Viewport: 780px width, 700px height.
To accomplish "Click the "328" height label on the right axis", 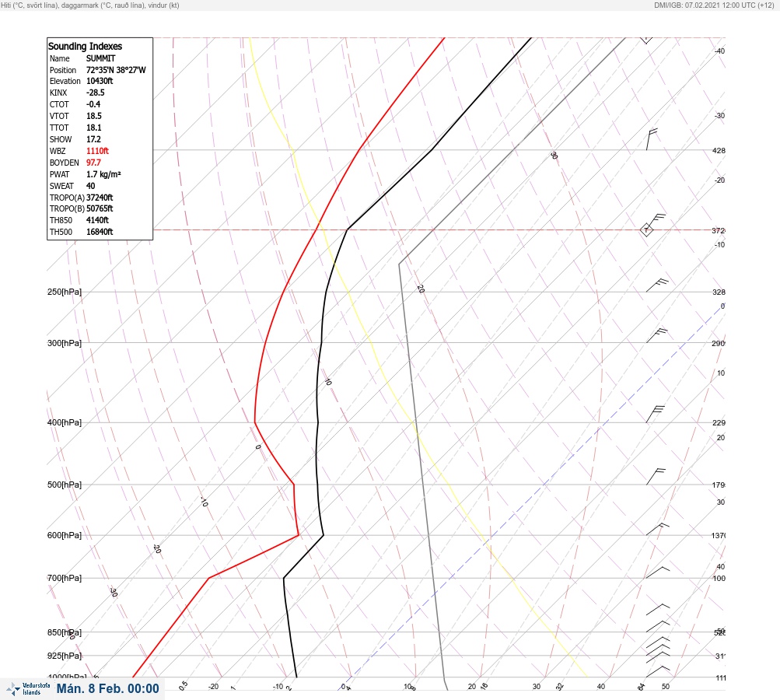I will [x=719, y=292].
